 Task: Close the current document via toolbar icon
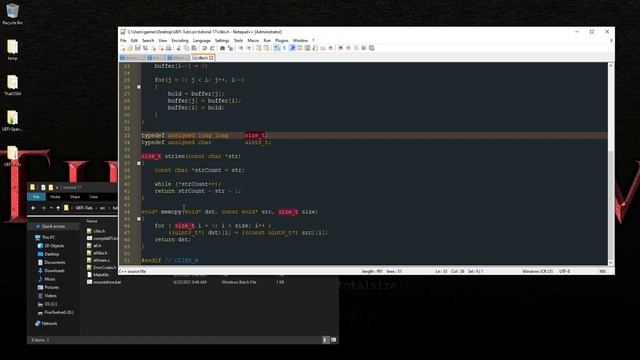point(153,48)
